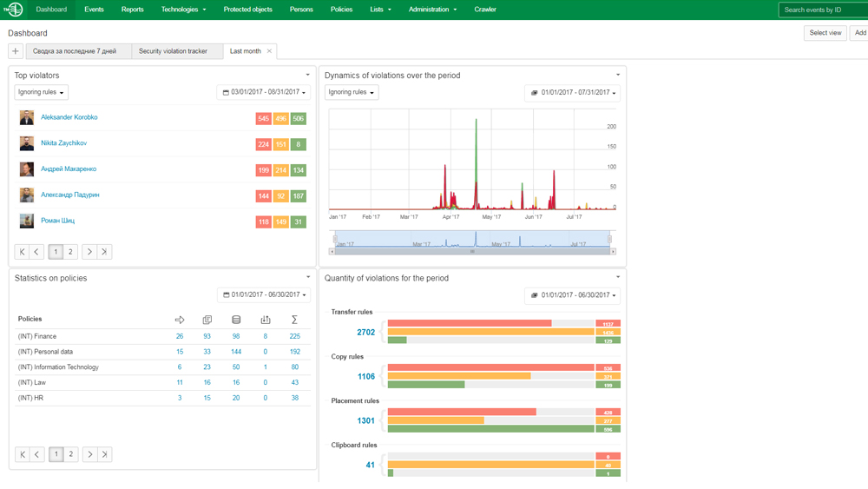The image size is (868, 489).
Task: Open the Technologies menu
Action: [183, 10]
